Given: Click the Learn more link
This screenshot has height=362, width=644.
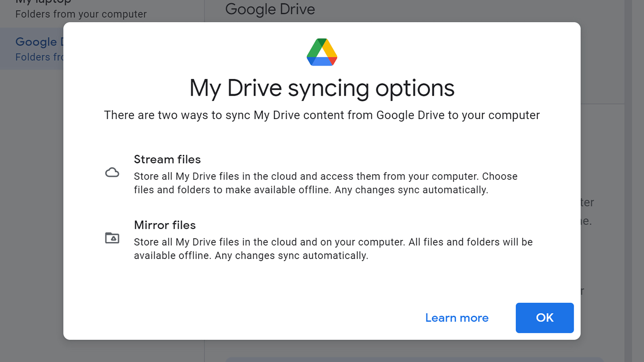Looking at the screenshot, I should coord(457,318).
